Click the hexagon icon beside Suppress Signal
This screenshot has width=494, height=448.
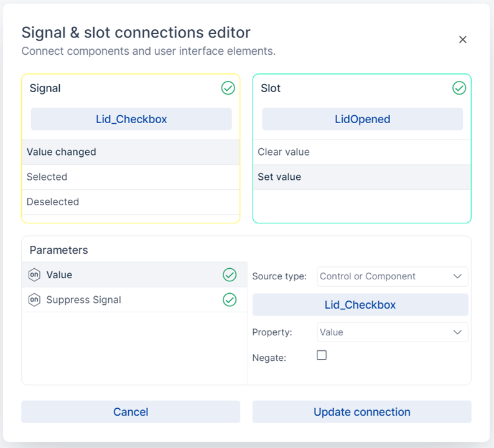tap(34, 300)
